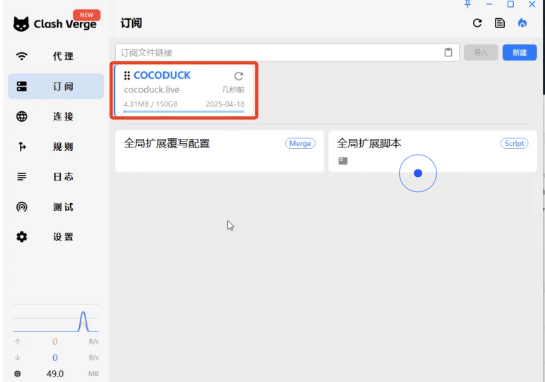
Task: Focus the 订阅文件链接 input field
Action: pos(287,52)
